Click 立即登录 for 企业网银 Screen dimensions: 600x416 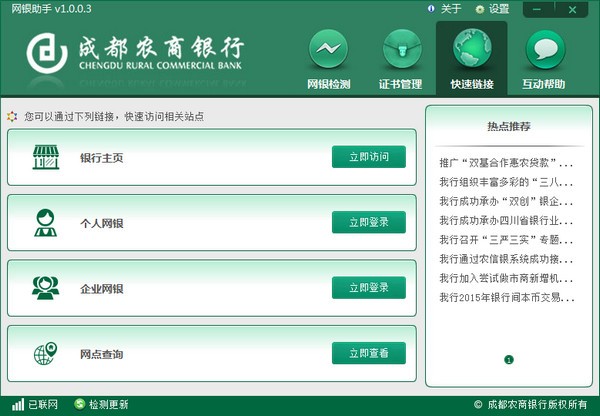tap(369, 288)
